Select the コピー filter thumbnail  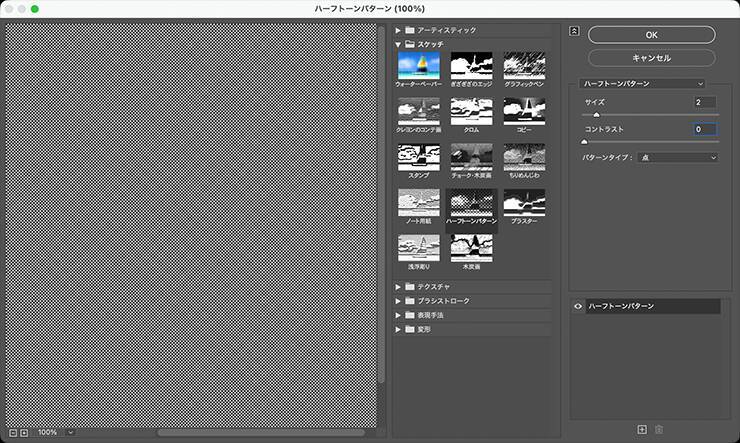tap(524, 111)
